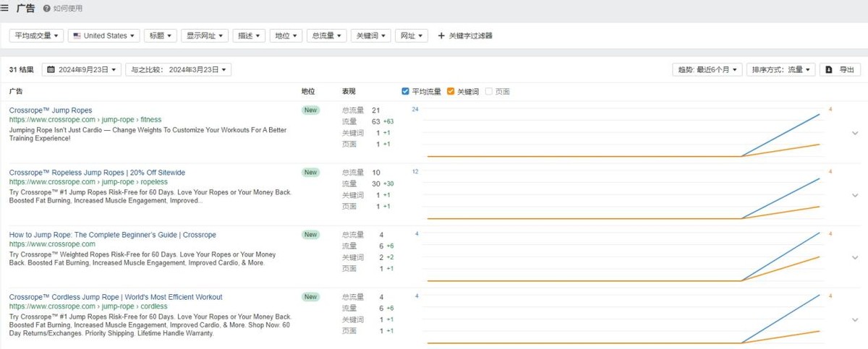Open the crossrope.com jump-rope cordless URL

[x=88, y=306]
